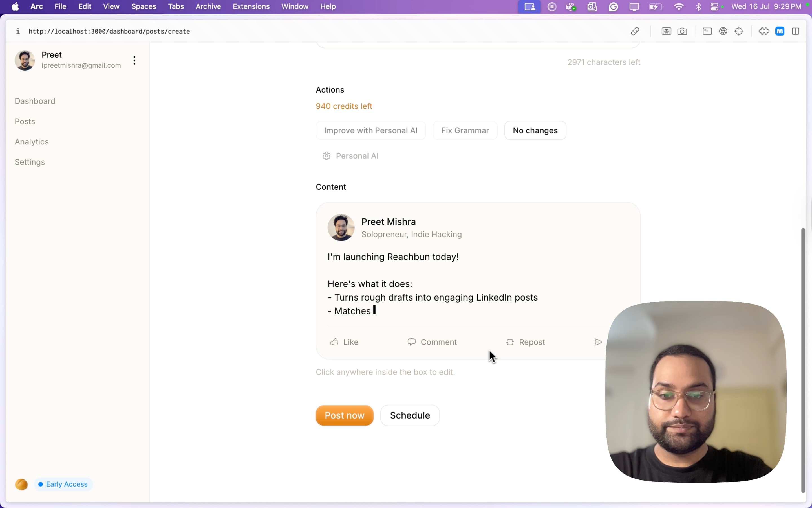Open the Apple menu
Image resolution: width=812 pixels, height=508 pixels.
tap(15, 7)
